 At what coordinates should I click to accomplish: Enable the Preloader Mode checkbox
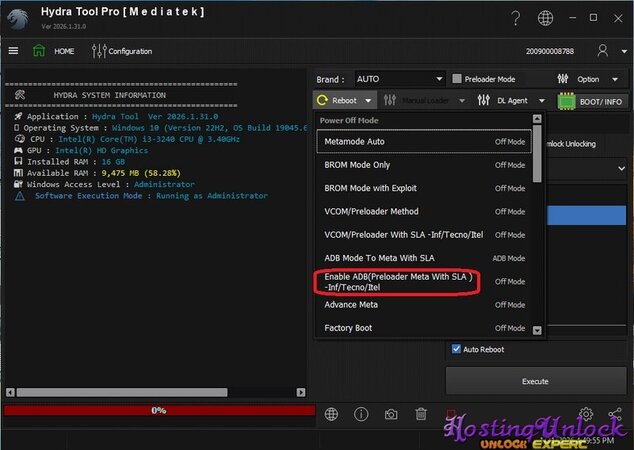457,79
